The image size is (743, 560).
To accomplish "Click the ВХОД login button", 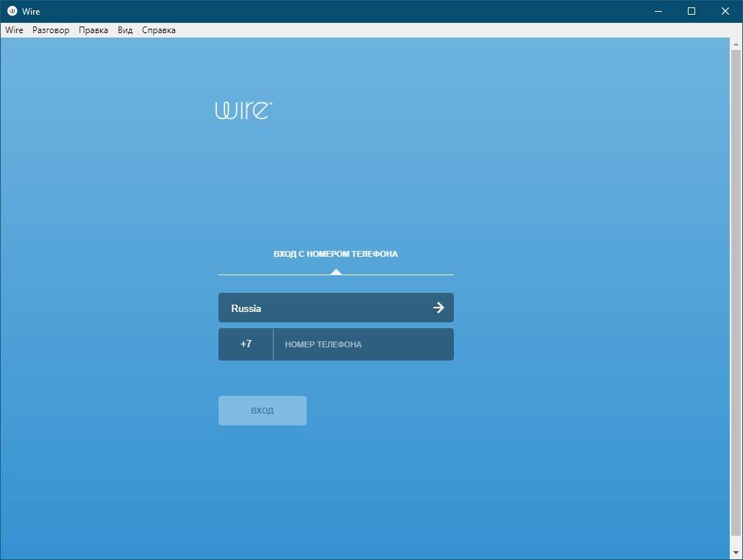I will (x=263, y=411).
